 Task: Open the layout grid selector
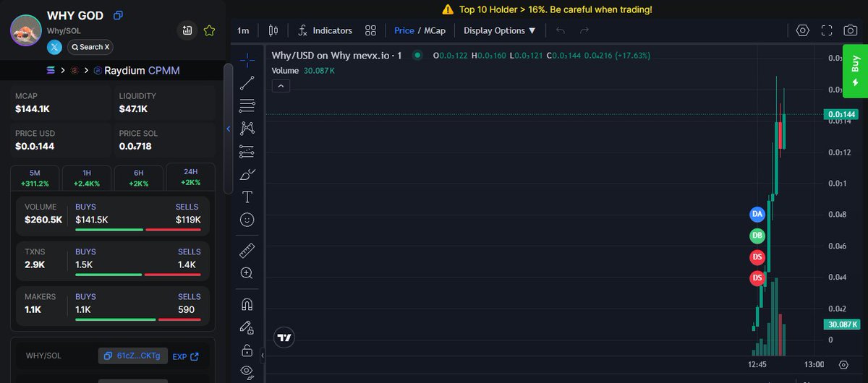coord(371,30)
